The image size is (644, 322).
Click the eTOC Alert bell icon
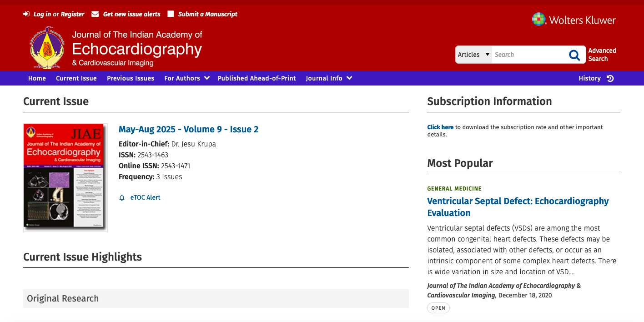[122, 198]
